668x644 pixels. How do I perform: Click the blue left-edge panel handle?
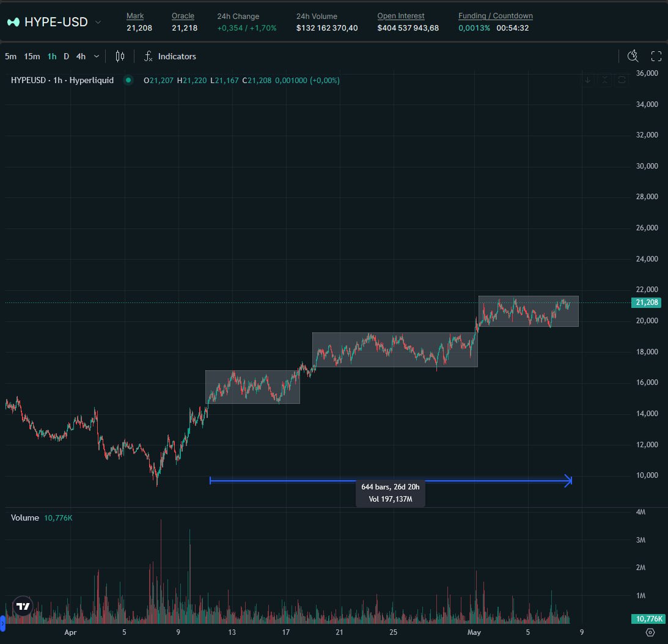coord(2,623)
